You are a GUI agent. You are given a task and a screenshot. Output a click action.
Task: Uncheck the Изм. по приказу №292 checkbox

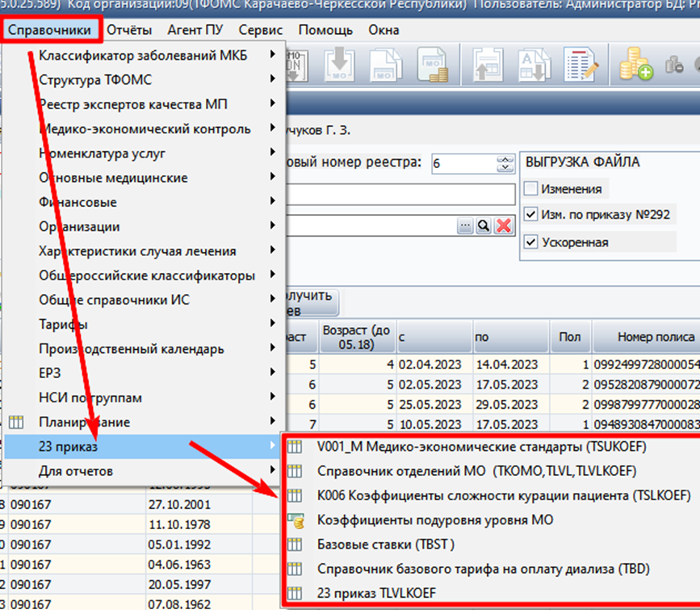(530, 214)
